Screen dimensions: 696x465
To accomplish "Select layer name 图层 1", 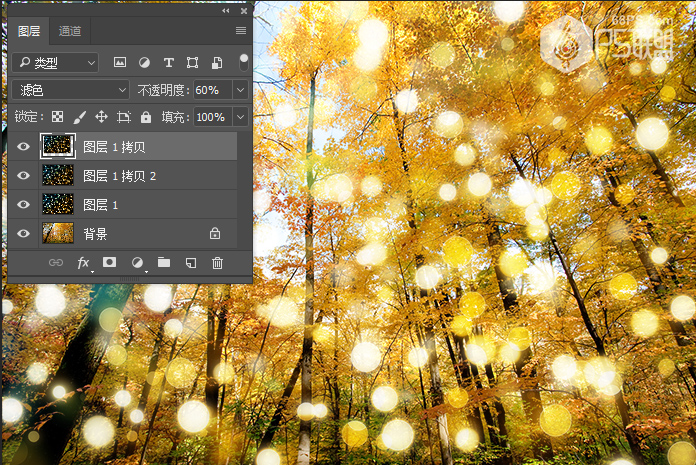I will click(x=100, y=205).
